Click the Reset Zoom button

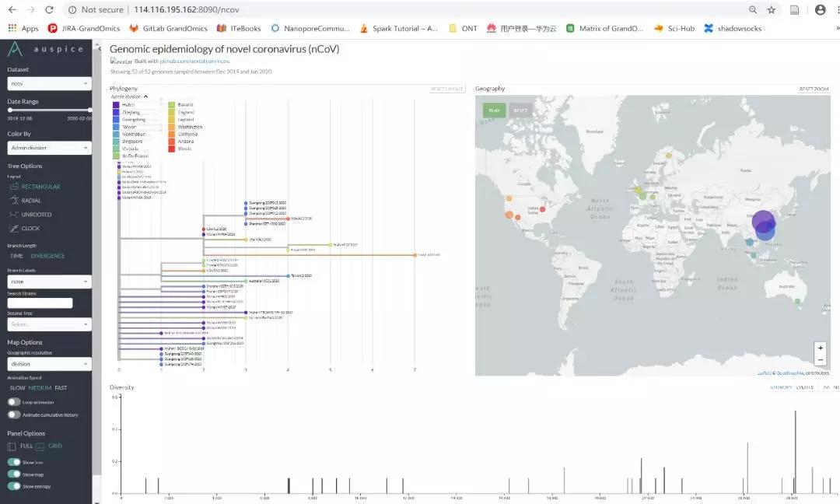click(x=814, y=89)
